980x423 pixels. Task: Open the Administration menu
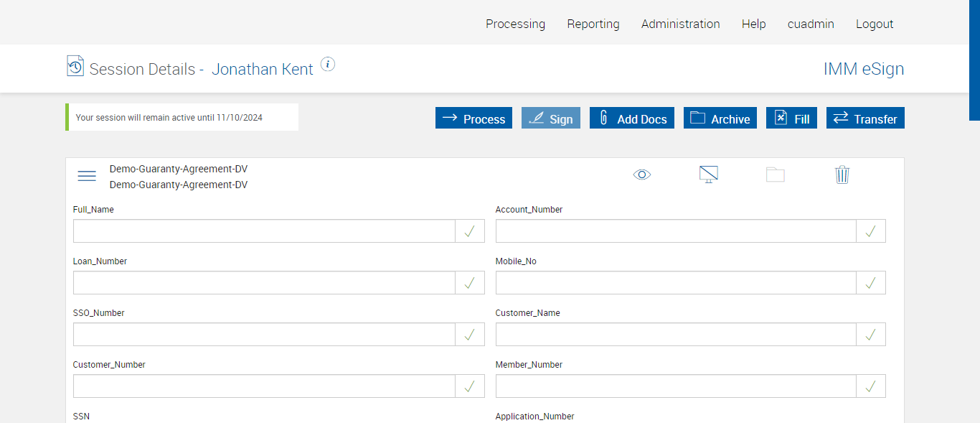pos(680,24)
